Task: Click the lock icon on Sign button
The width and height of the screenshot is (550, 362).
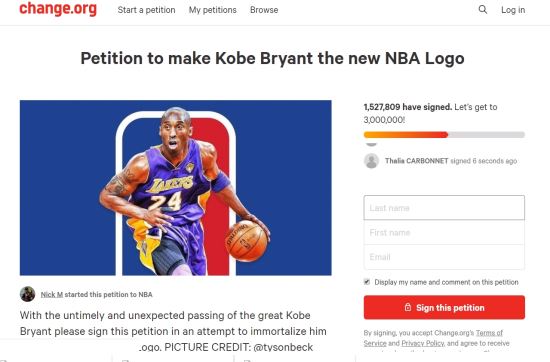Action: [x=408, y=307]
